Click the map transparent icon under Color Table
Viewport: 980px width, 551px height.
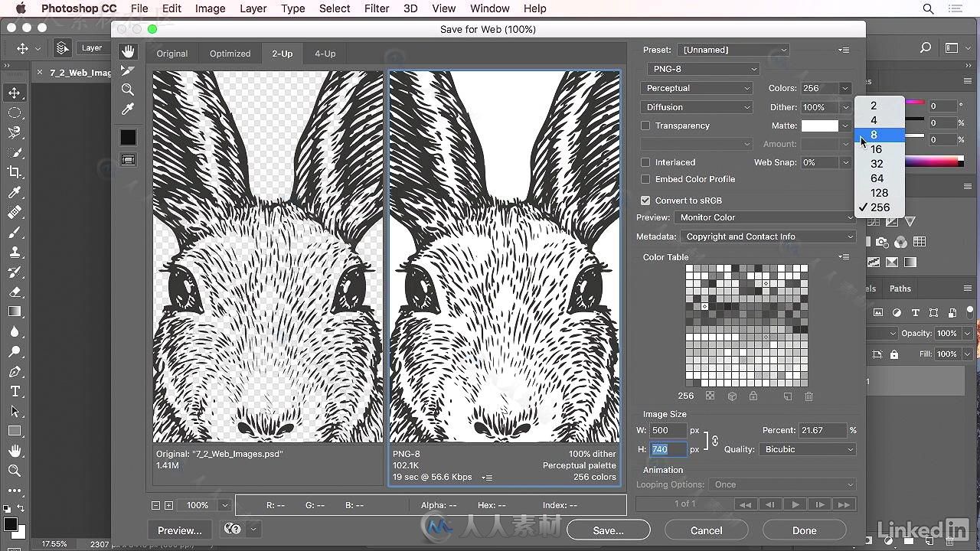pos(710,396)
